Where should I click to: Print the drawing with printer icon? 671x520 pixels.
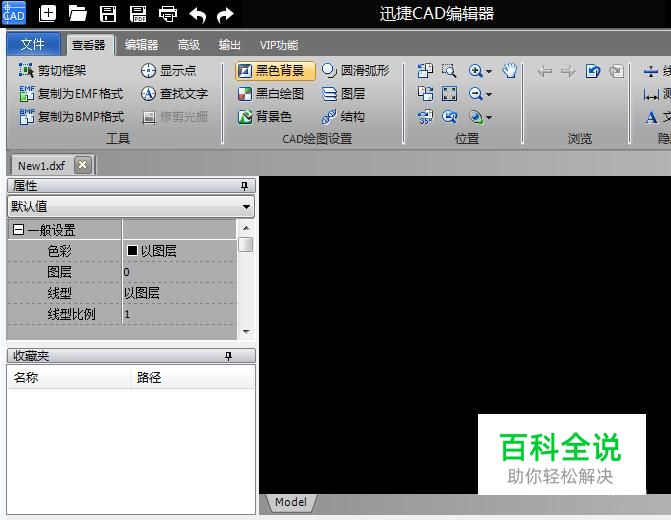(x=168, y=14)
